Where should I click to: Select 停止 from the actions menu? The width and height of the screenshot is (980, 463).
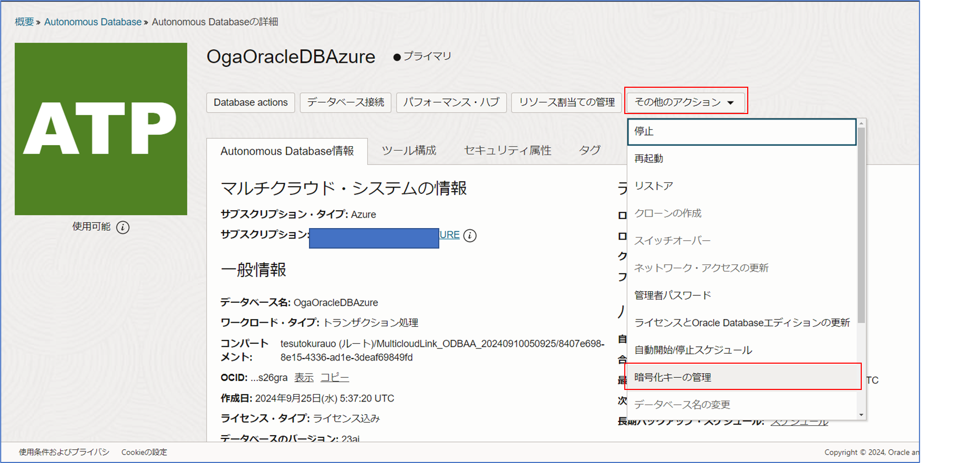pos(741,131)
